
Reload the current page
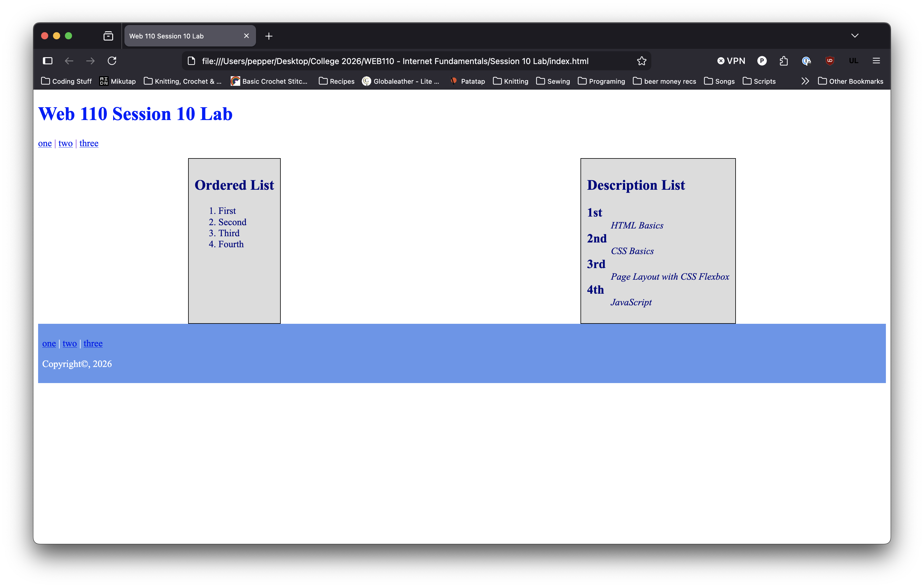pos(112,61)
